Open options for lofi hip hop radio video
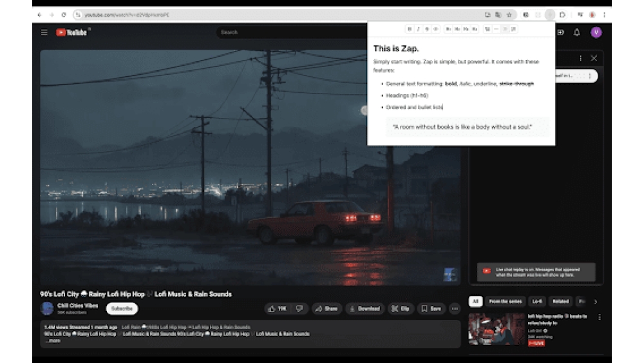 600,317
